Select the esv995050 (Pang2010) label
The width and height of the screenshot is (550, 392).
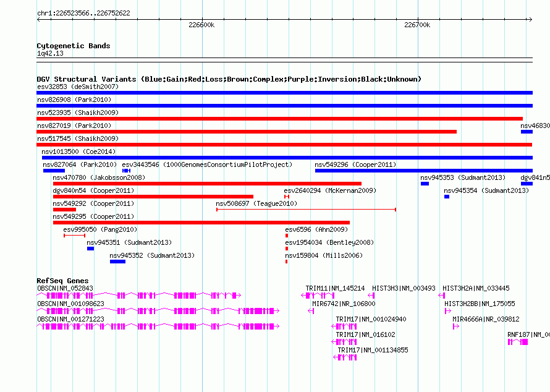[100, 229]
